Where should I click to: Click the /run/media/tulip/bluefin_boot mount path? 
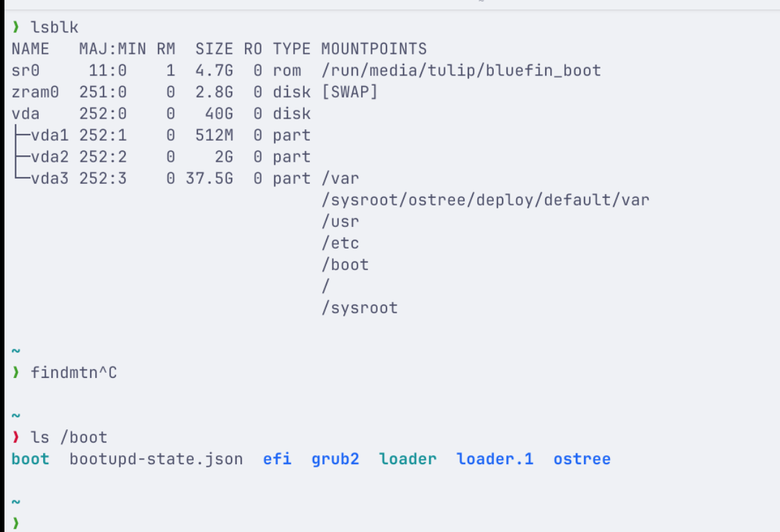[x=461, y=70]
